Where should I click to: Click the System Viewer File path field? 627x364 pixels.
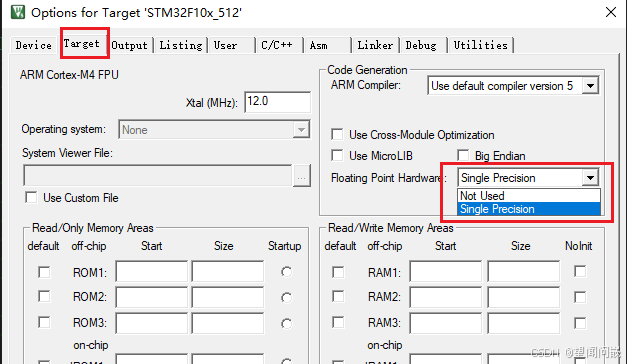pos(158,175)
